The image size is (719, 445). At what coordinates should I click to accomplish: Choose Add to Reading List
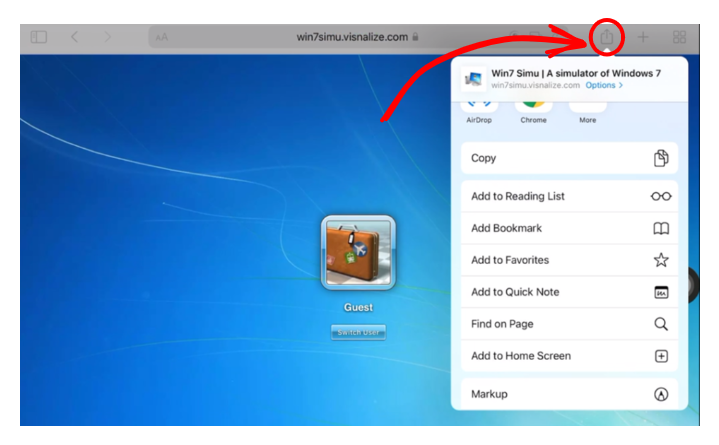[569, 196]
